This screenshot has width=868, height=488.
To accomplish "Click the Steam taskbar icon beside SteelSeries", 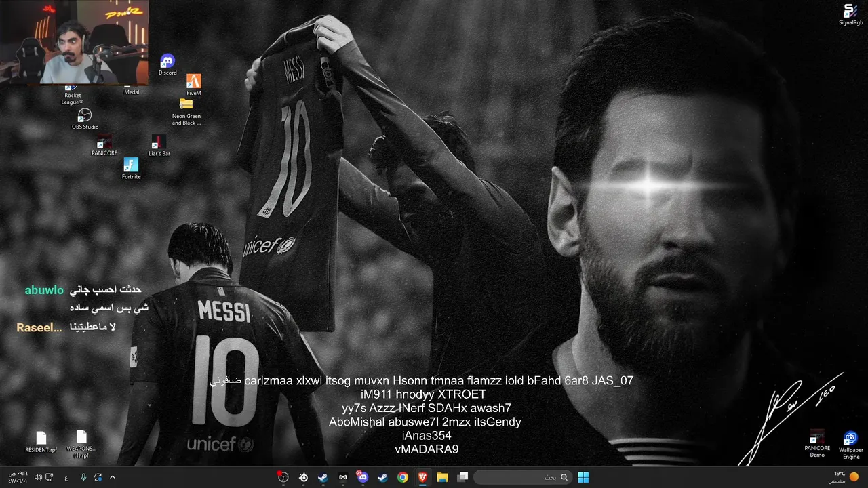I will [x=323, y=477].
